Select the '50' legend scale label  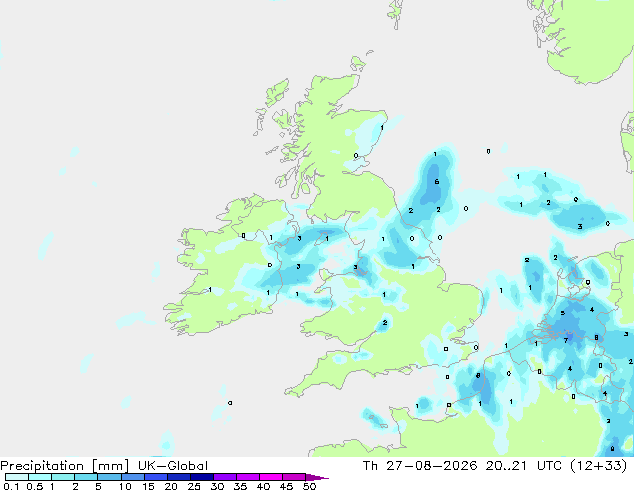pos(309,486)
